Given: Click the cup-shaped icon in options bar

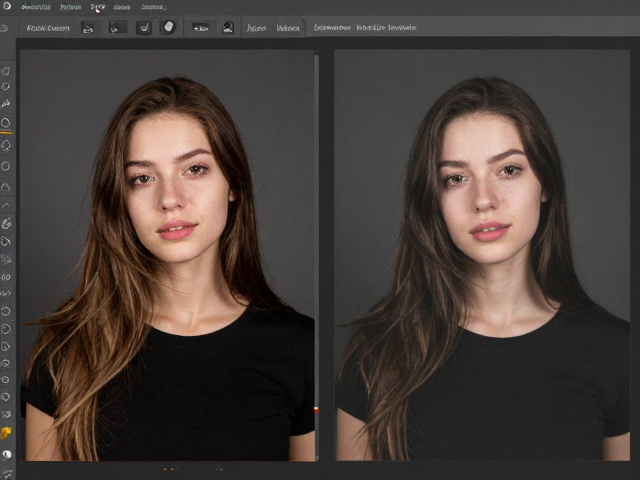Looking at the screenshot, I should coord(144,28).
